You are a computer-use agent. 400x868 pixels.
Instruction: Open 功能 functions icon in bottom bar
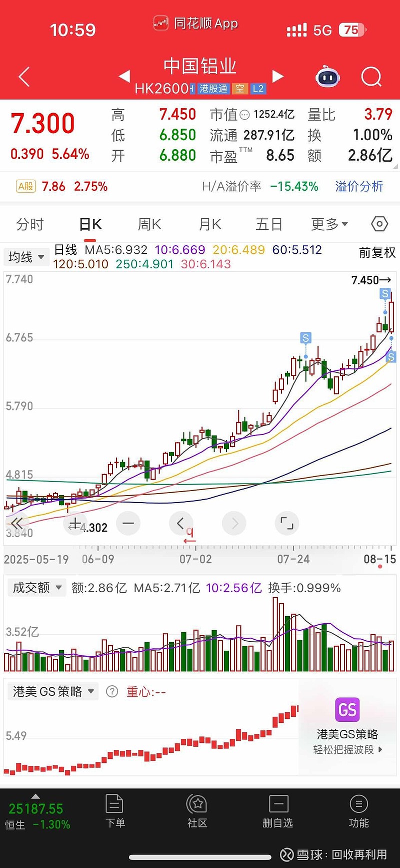click(x=358, y=811)
